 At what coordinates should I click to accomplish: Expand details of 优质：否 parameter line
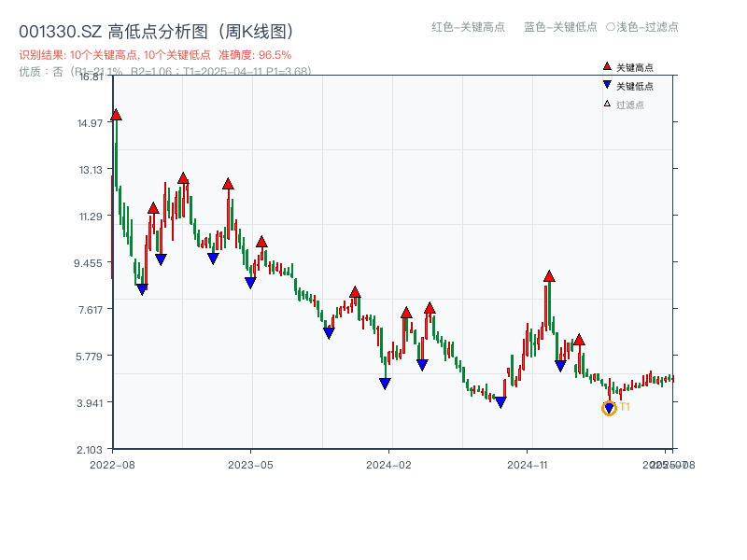click(x=37, y=73)
